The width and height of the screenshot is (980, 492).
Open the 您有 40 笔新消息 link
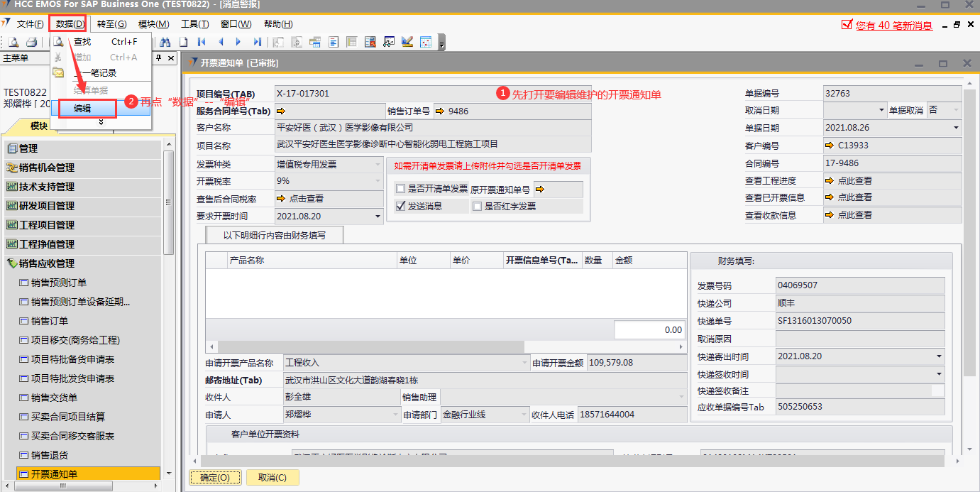coord(893,26)
